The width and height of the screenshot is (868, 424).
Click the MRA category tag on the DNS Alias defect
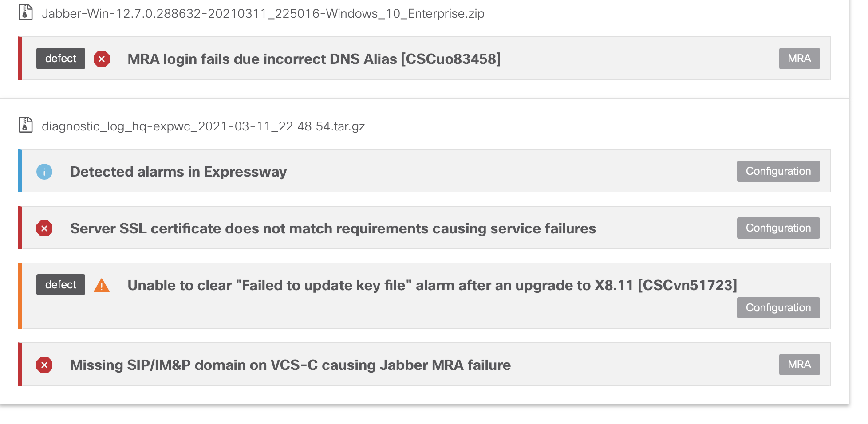pyautogui.click(x=799, y=58)
